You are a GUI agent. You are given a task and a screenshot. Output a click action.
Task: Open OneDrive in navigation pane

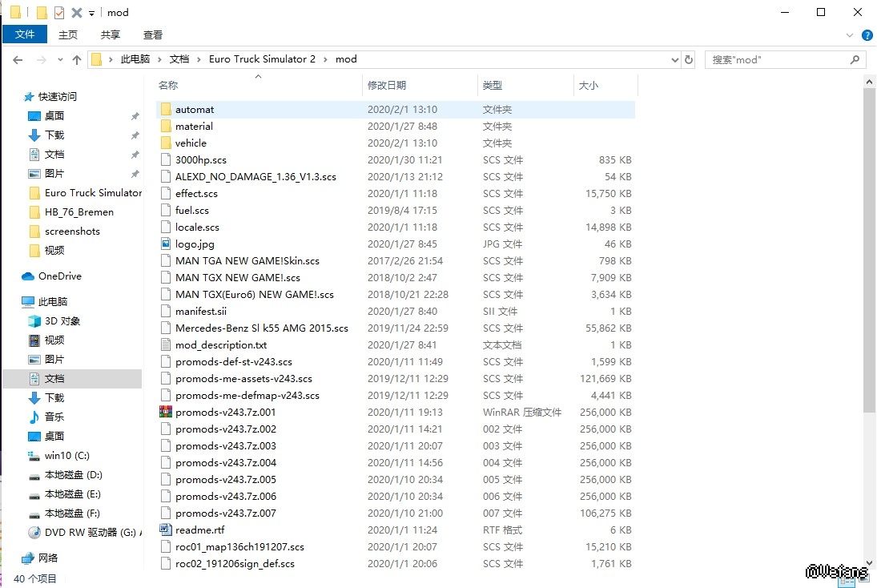59,276
